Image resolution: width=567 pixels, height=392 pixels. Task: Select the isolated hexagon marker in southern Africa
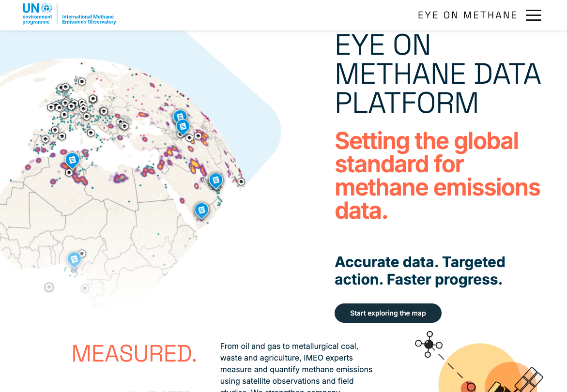[48, 286]
